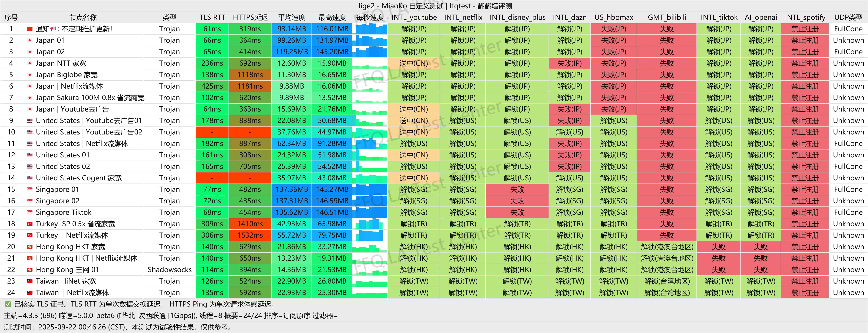Click the 失败(IP) dazn cell for Japan | Youtube去广告
This screenshot has width=868, height=333.
[x=569, y=109]
